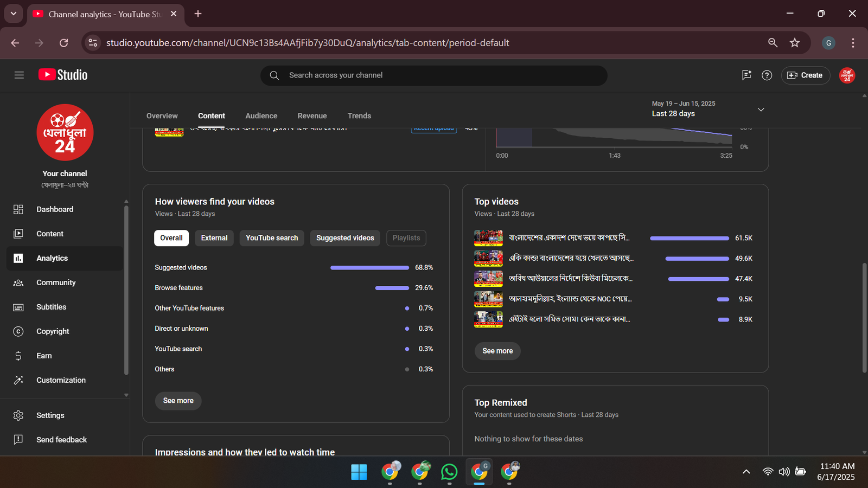
Task: Click See more under Top videos
Action: point(497,351)
